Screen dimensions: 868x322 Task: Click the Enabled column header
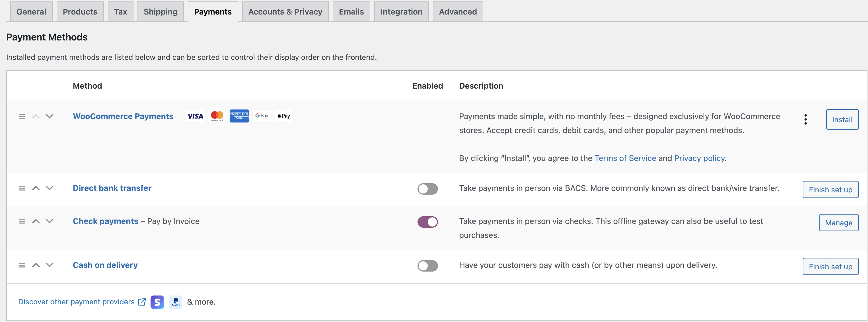428,86
